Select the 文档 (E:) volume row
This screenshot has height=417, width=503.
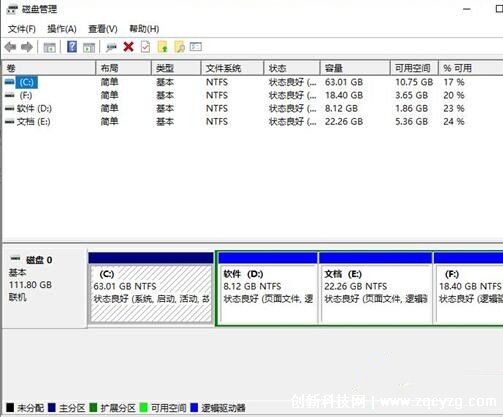click(x=252, y=122)
